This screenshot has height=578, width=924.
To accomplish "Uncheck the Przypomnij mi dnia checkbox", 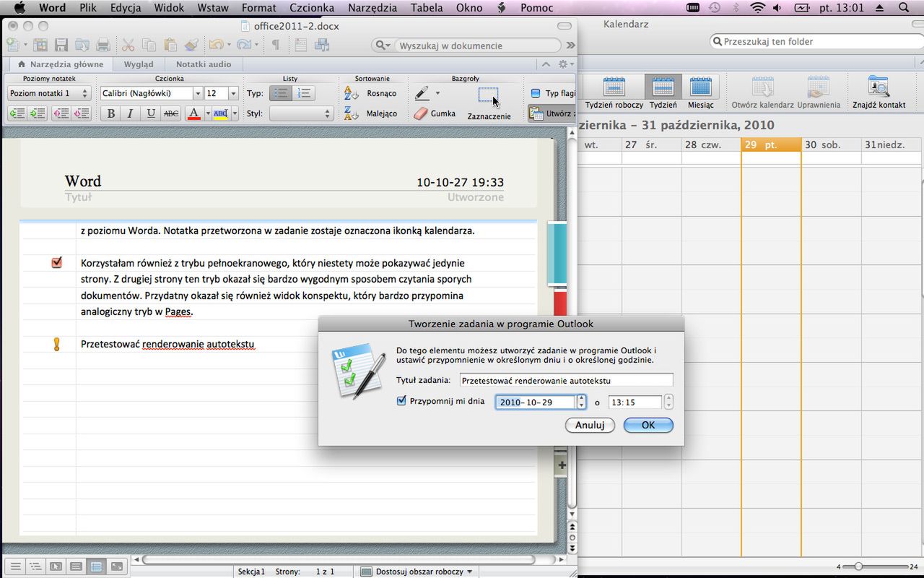I will click(402, 401).
